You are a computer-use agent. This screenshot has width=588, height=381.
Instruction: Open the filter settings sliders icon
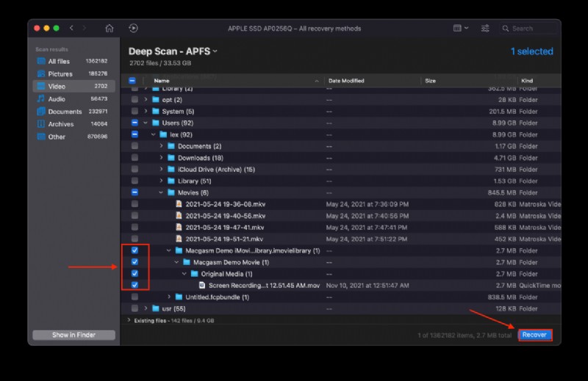point(485,29)
